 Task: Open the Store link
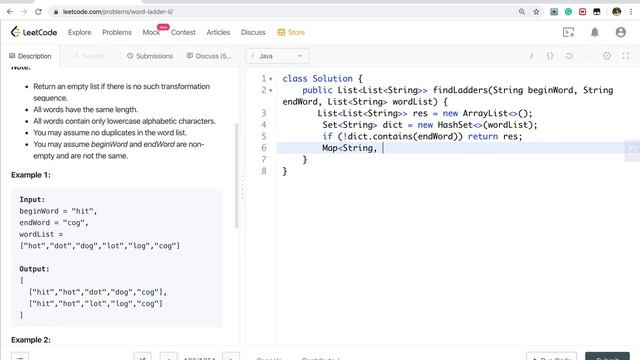tap(291, 32)
